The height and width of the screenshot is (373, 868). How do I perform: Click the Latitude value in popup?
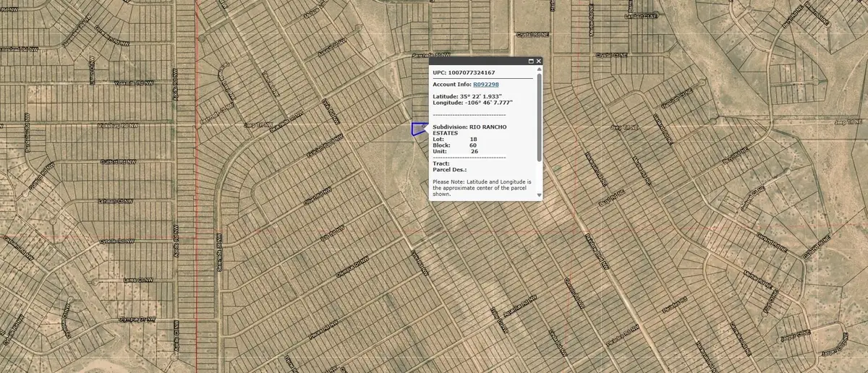coord(482,96)
